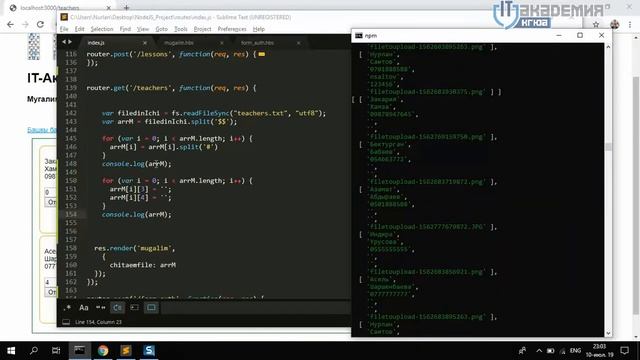This screenshot has width=640, height=360.
Task: Open the View menu
Action: click(x=142, y=29)
